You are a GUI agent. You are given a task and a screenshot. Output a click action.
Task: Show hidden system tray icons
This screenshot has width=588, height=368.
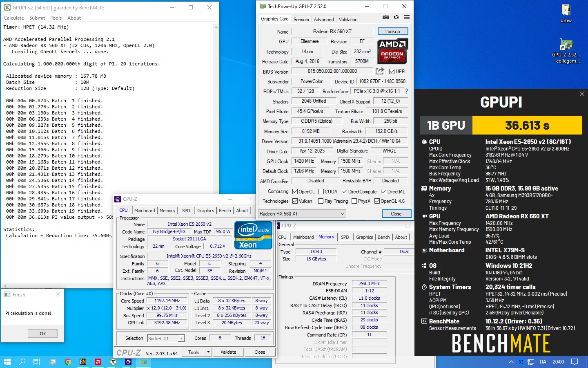pos(511,362)
